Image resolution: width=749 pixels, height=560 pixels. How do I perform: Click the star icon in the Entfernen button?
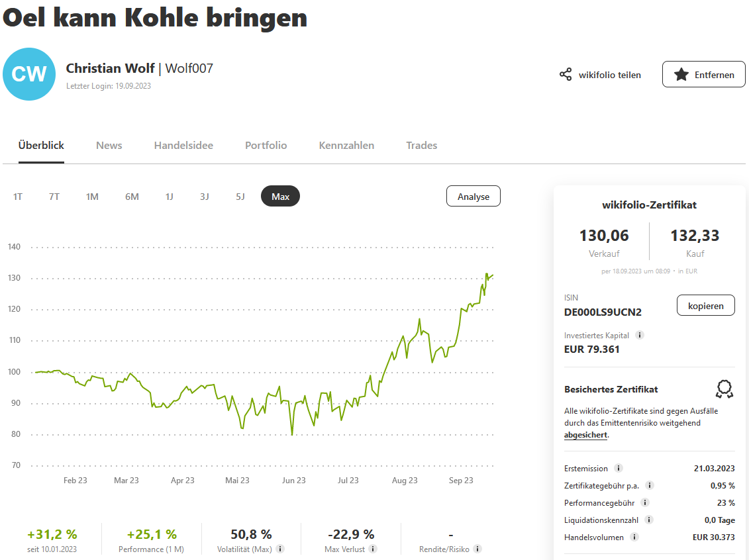click(681, 75)
